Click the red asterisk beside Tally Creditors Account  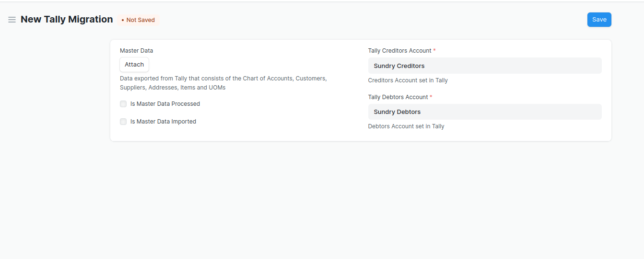(x=434, y=50)
